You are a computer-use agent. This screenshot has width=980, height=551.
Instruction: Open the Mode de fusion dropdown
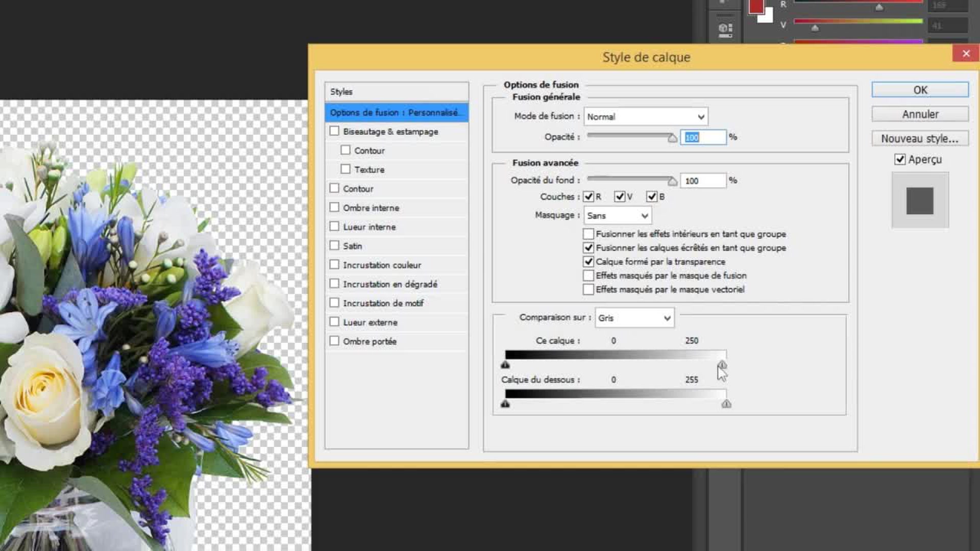point(646,117)
